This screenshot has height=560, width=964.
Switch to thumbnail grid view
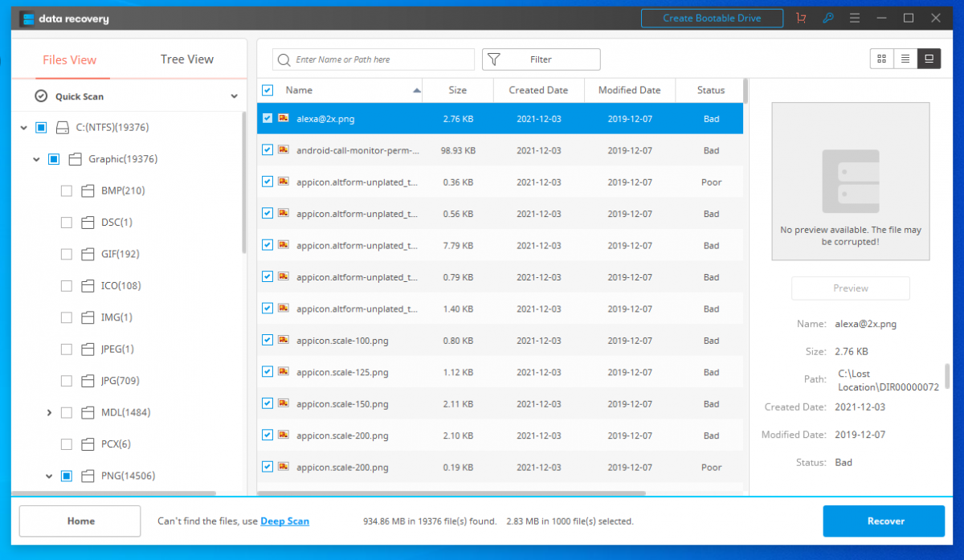[x=881, y=59]
